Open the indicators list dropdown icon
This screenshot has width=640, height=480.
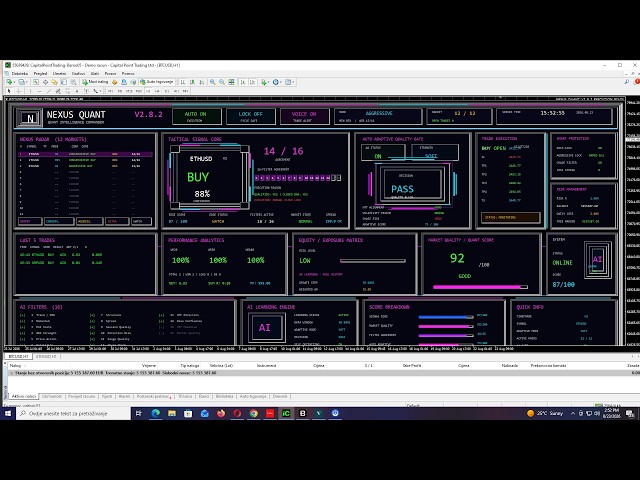(264, 82)
